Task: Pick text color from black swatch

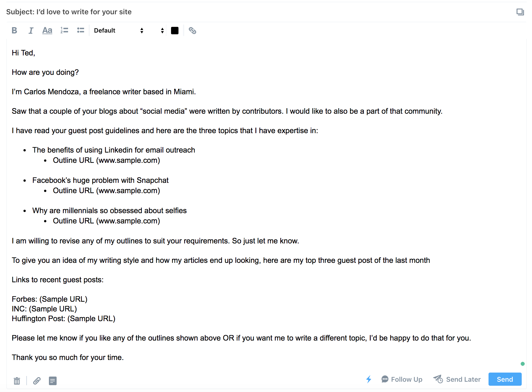Action: click(x=174, y=30)
